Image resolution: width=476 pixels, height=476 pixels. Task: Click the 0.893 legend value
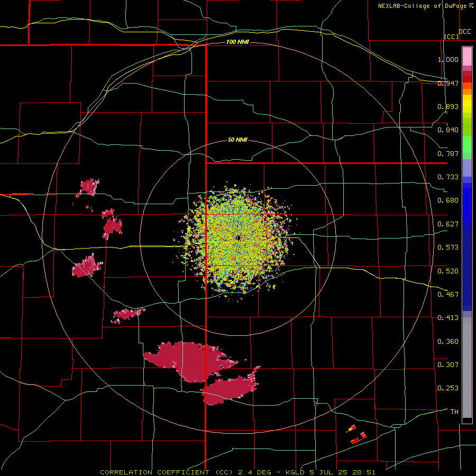point(448,106)
